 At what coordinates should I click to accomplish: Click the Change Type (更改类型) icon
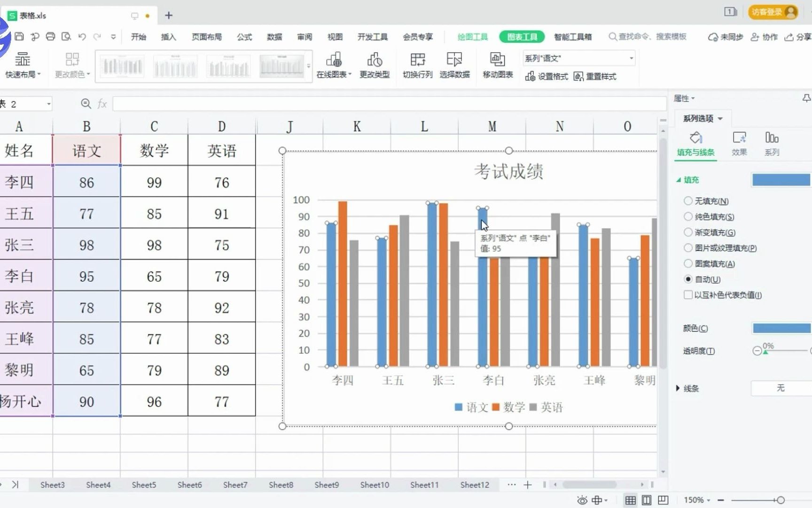pos(375,65)
